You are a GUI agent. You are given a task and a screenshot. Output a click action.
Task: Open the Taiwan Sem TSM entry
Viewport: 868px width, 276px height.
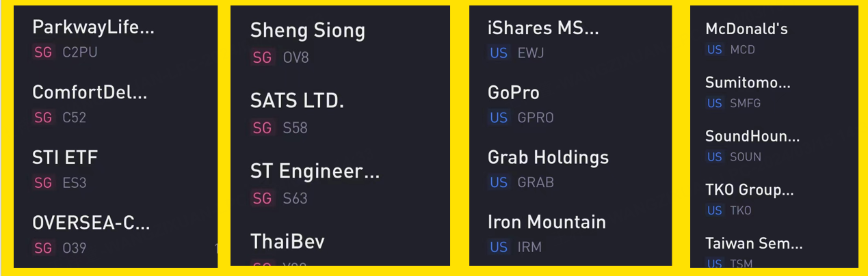(x=774, y=250)
